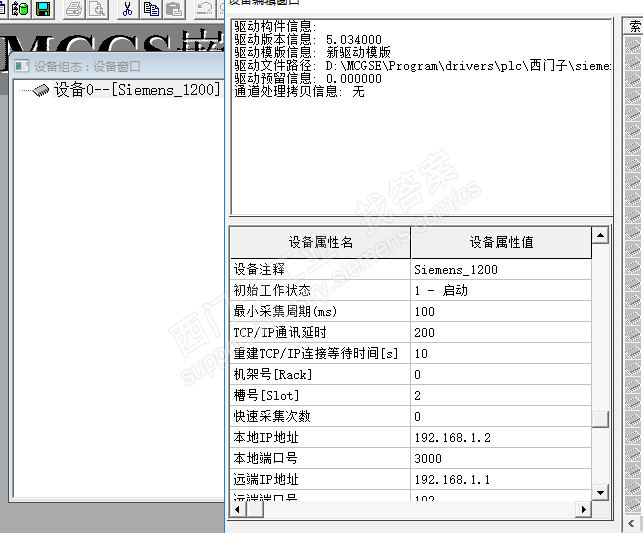Select the 设备注释 property row name
The image size is (643, 533).
320,269
